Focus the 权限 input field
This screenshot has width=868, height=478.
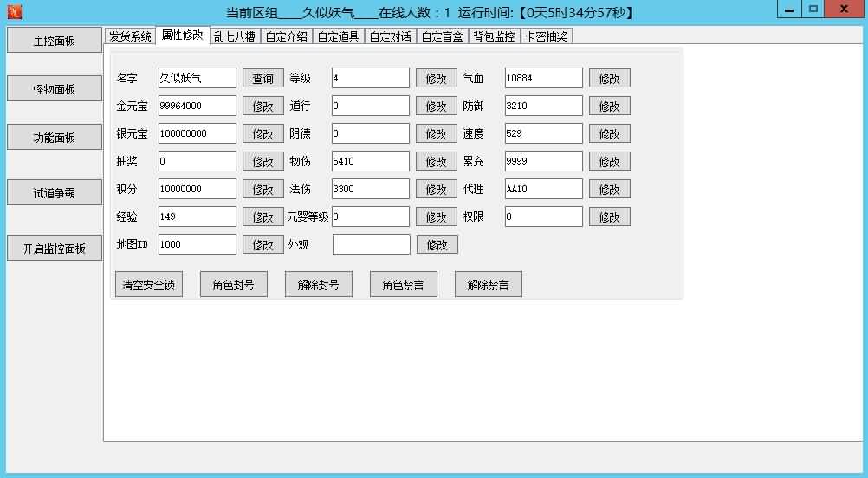pyautogui.click(x=544, y=216)
